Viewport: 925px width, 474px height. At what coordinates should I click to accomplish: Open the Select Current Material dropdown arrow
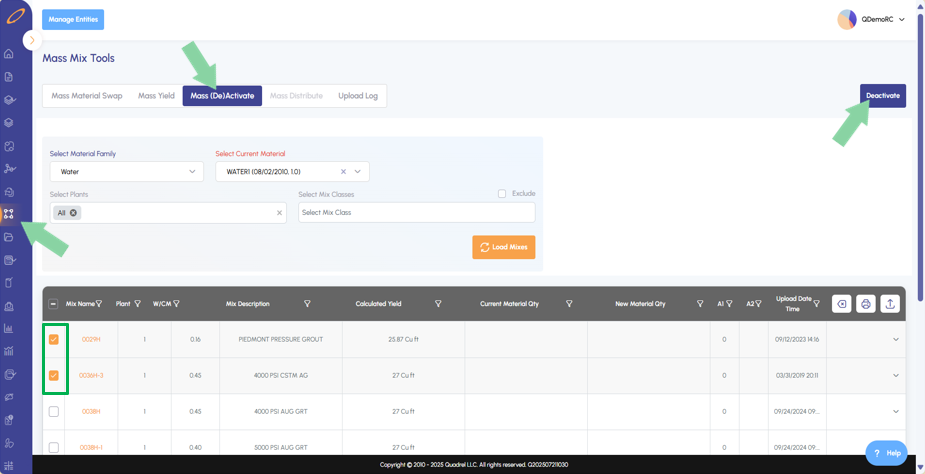click(x=357, y=172)
